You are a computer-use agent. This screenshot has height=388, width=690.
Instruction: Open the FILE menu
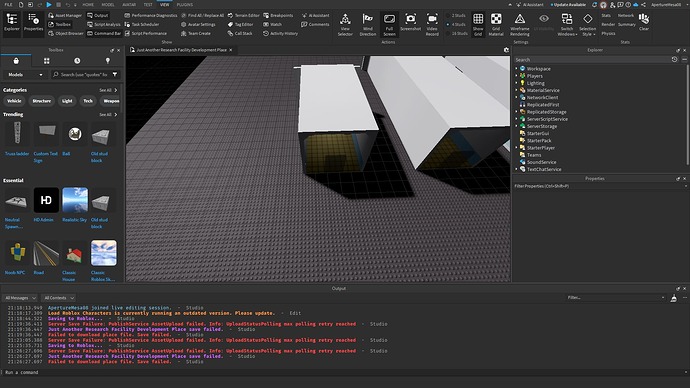tap(8, 4)
